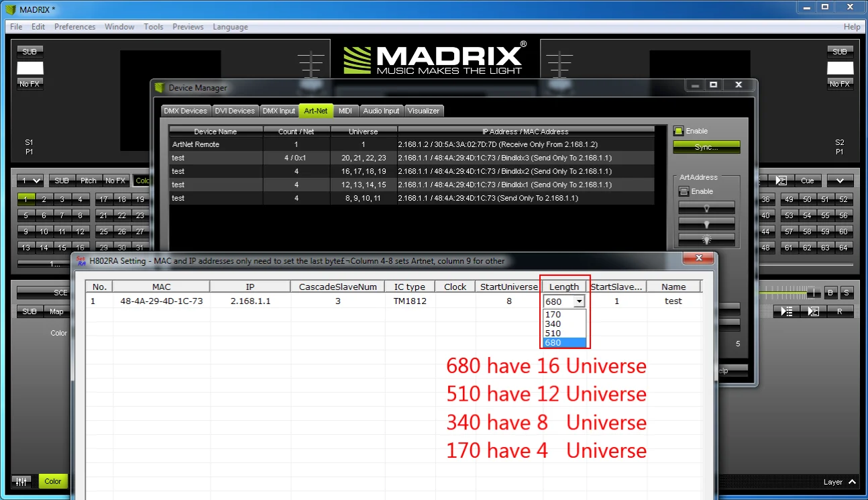Select the test row with universes 20, 21, 22, 23
This screenshot has width=868, height=500.
point(411,158)
